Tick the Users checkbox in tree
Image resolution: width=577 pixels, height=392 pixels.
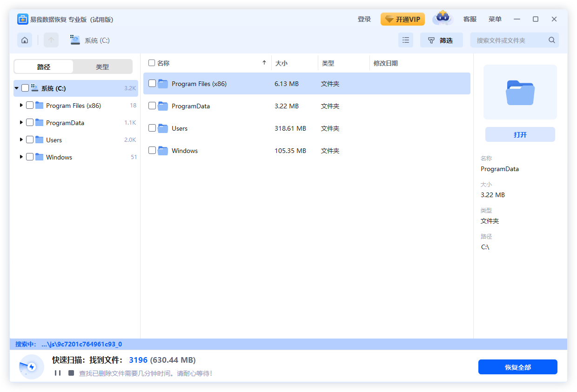pyautogui.click(x=30, y=140)
